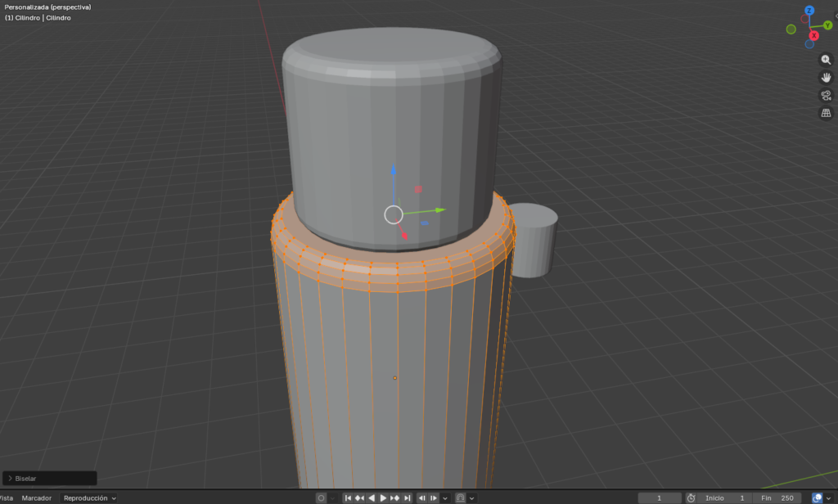Open the Vista menu in timeline
The height and width of the screenshot is (504, 838).
click(7, 497)
